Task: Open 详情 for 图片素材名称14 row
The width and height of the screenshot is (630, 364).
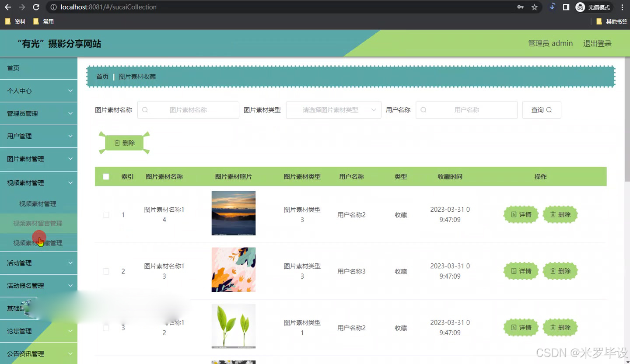Action: (x=521, y=214)
